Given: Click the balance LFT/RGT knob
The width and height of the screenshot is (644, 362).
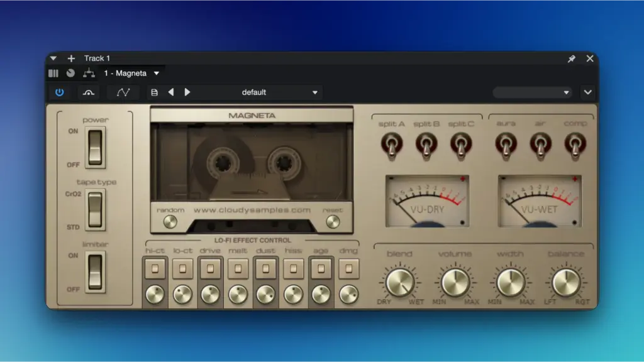Looking at the screenshot, I should (566, 282).
